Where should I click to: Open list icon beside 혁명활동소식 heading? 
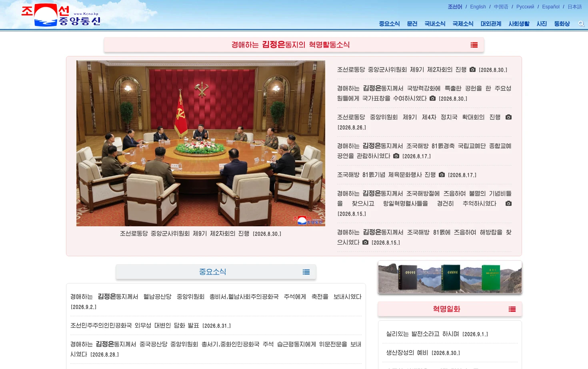point(474,45)
